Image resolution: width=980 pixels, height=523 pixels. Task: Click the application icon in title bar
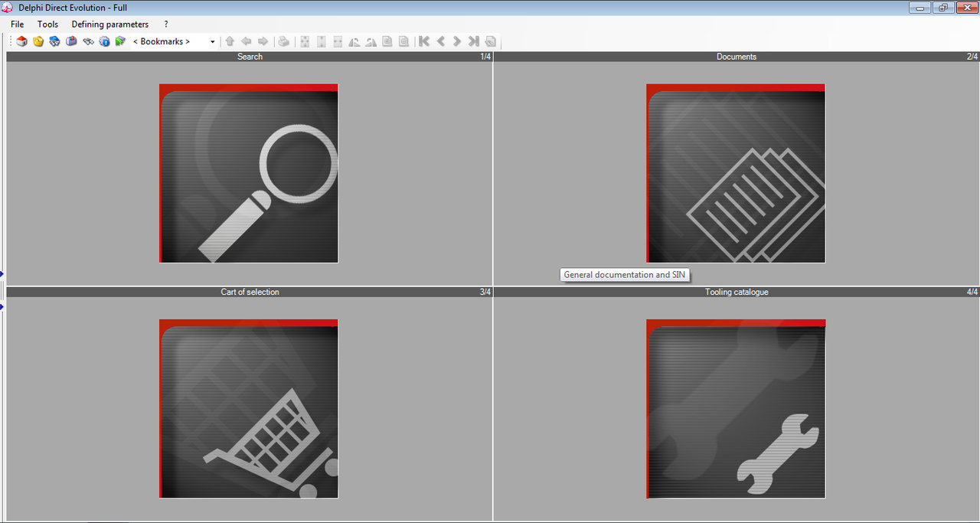click(x=8, y=8)
